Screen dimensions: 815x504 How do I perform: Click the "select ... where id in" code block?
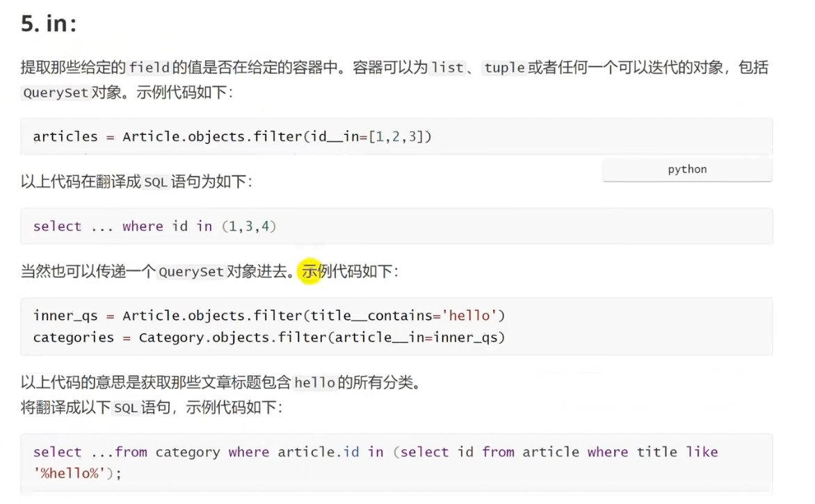(154, 227)
